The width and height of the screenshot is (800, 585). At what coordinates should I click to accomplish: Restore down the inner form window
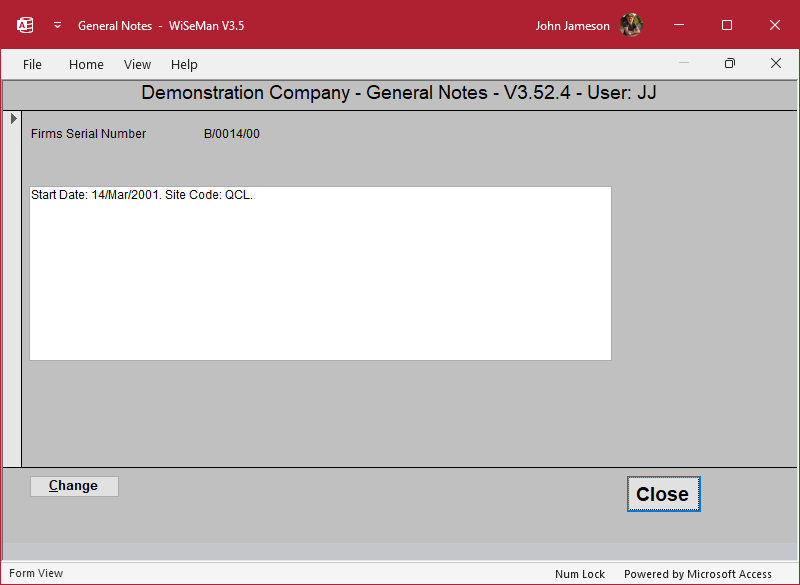click(x=730, y=63)
